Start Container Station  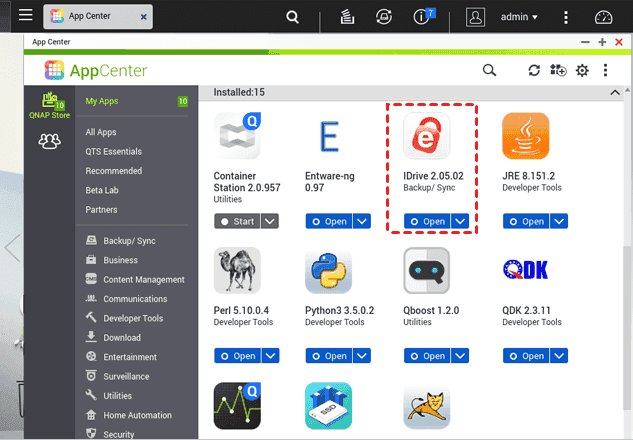tap(237, 221)
